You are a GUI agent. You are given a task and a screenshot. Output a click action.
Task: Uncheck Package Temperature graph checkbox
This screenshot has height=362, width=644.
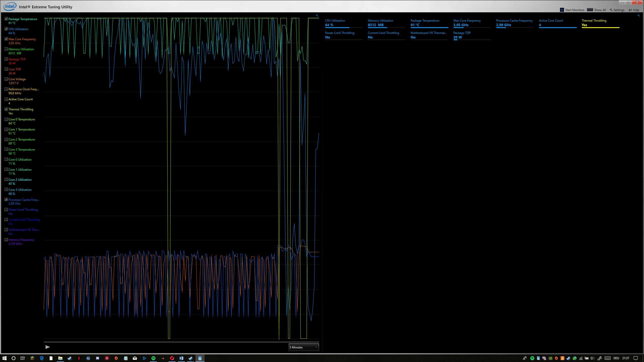6,19
